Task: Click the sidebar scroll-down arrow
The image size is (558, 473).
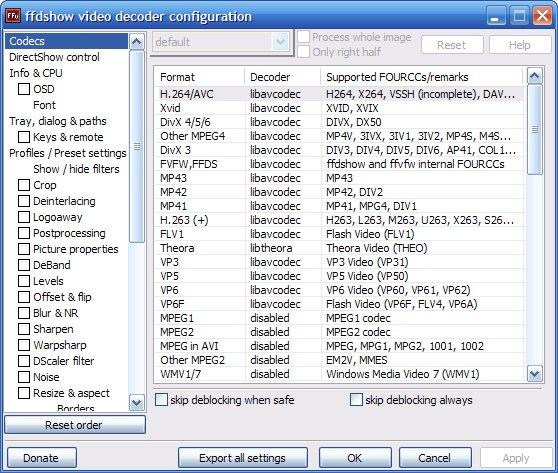Action: tap(137, 403)
